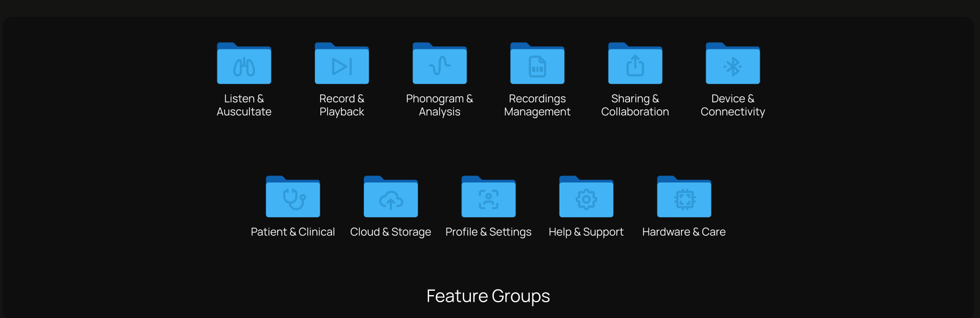
Task: Click the 'Patient & Clinical' label
Action: coord(293,232)
